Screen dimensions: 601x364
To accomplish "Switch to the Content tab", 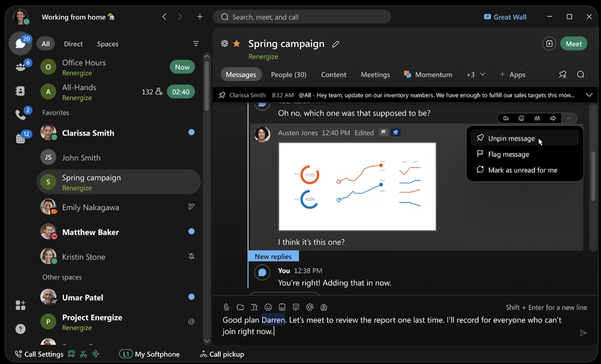I will tap(334, 75).
